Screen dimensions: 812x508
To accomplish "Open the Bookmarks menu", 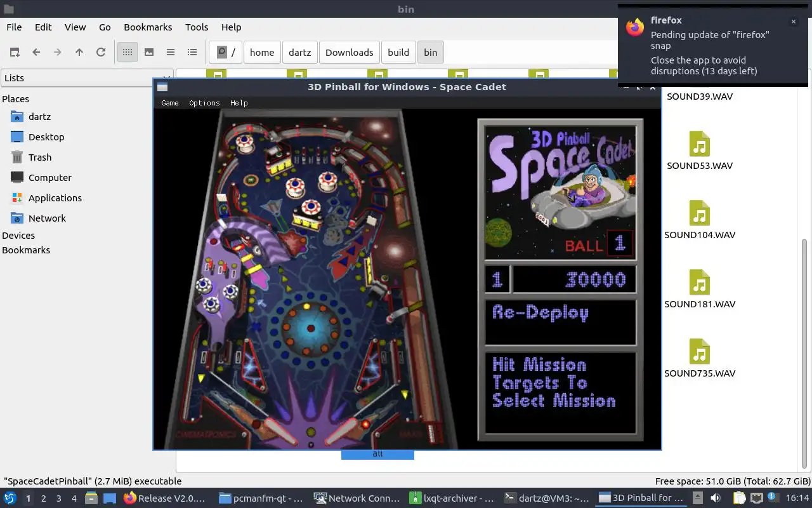I will [148, 27].
